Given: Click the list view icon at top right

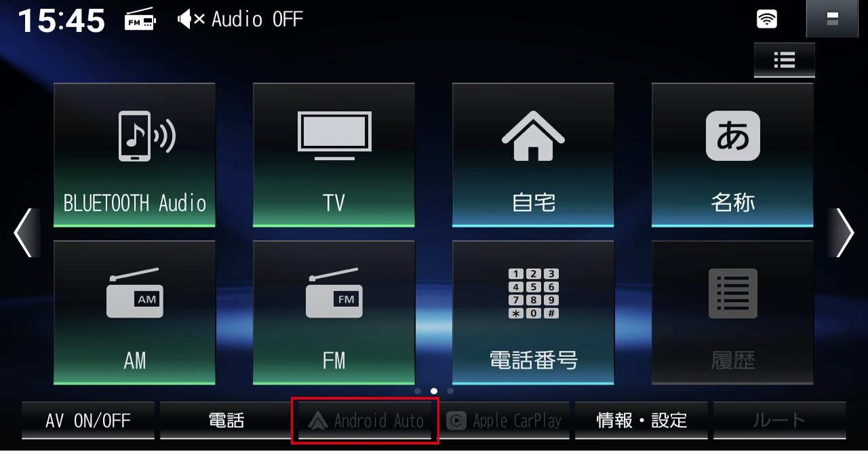Looking at the screenshot, I should click(x=785, y=60).
